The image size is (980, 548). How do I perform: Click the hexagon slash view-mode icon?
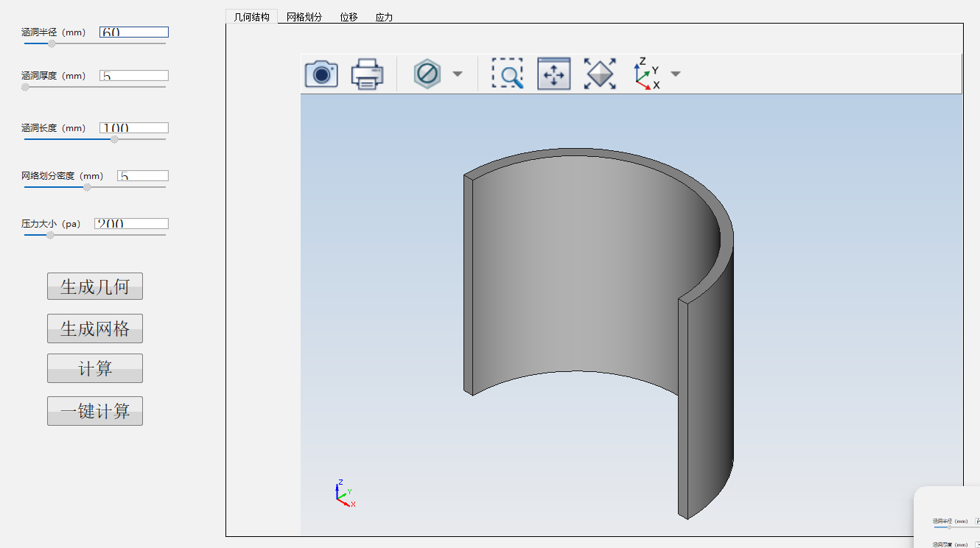pos(427,74)
